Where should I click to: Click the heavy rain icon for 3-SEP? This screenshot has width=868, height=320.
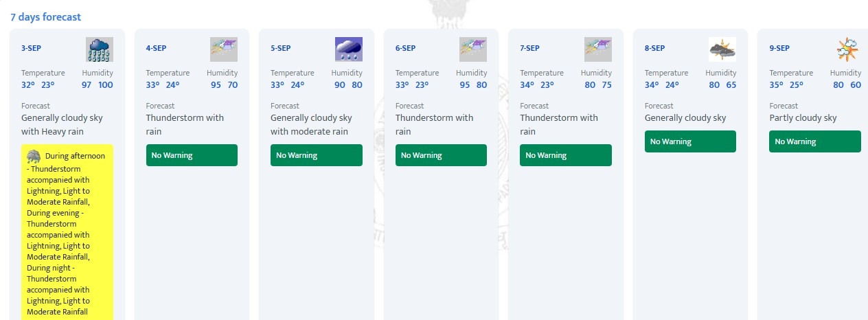[100, 49]
